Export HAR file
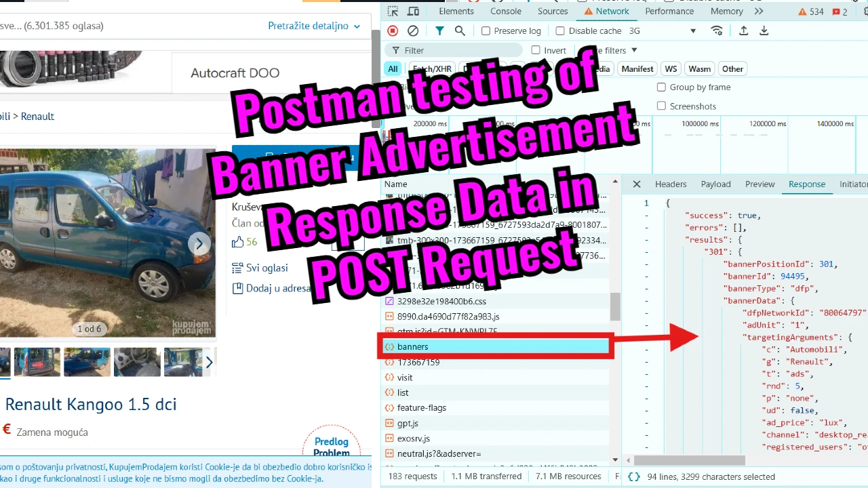The height and width of the screenshot is (488, 868). (764, 30)
